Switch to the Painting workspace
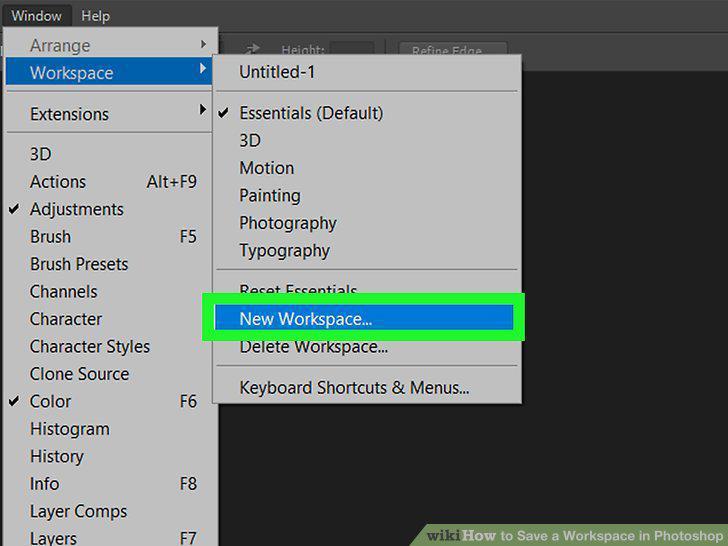728x546 pixels. pos(367,195)
